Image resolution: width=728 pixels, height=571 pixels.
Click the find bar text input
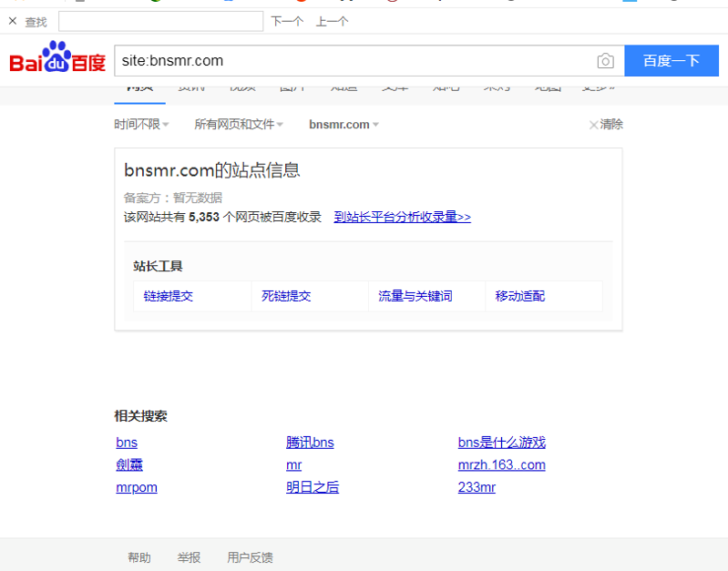[x=160, y=21]
